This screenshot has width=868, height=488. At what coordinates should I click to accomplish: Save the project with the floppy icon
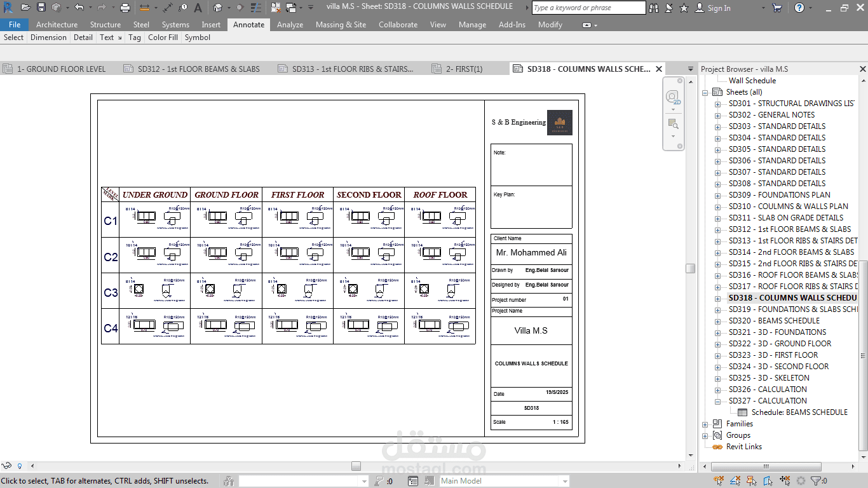(x=41, y=8)
